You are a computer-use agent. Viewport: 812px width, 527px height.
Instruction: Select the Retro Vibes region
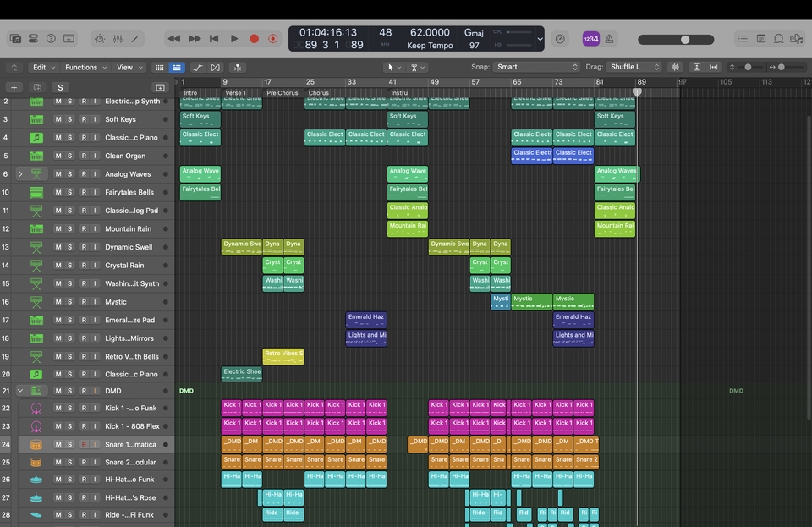point(283,356)
